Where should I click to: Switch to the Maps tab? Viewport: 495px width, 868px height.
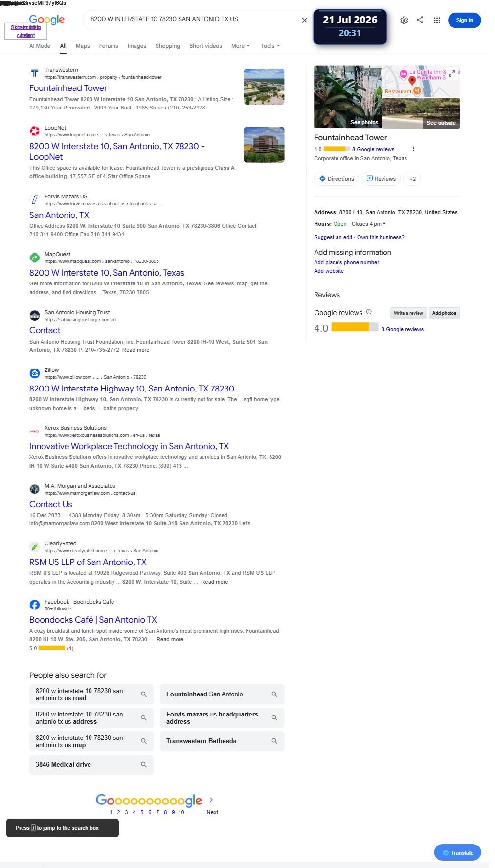click(83, 46)
